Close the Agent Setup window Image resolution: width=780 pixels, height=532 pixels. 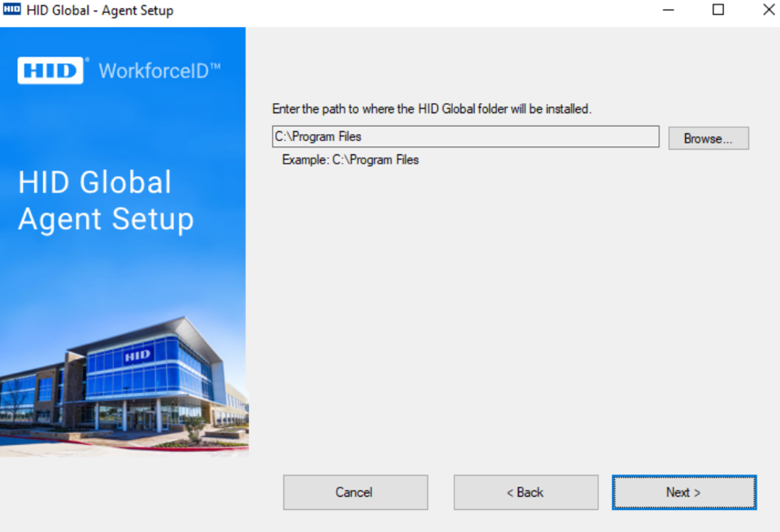point(768,10)
